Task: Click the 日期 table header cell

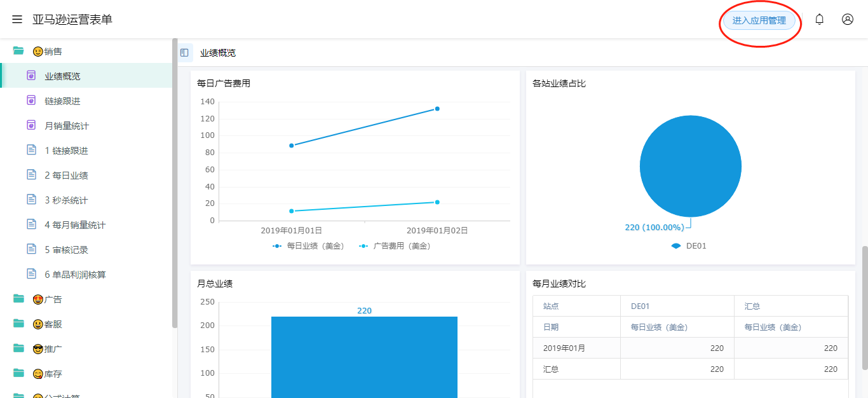Action: pos(577,327)
